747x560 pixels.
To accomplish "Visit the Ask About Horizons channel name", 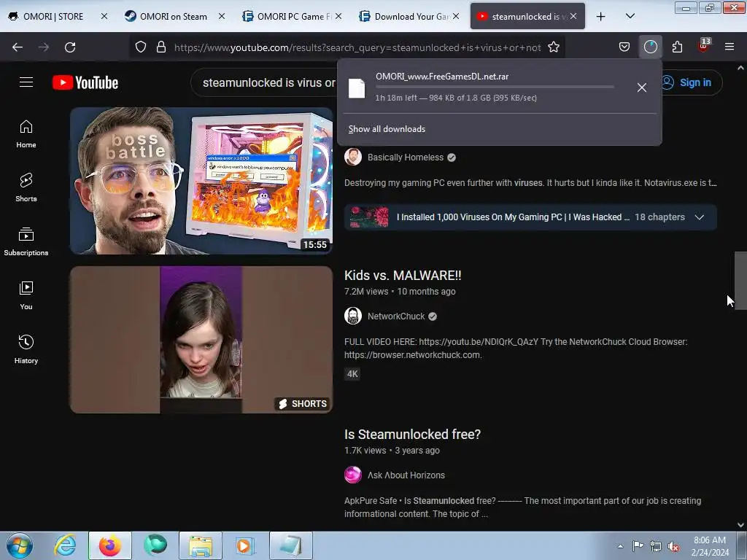I will (406, 475).
